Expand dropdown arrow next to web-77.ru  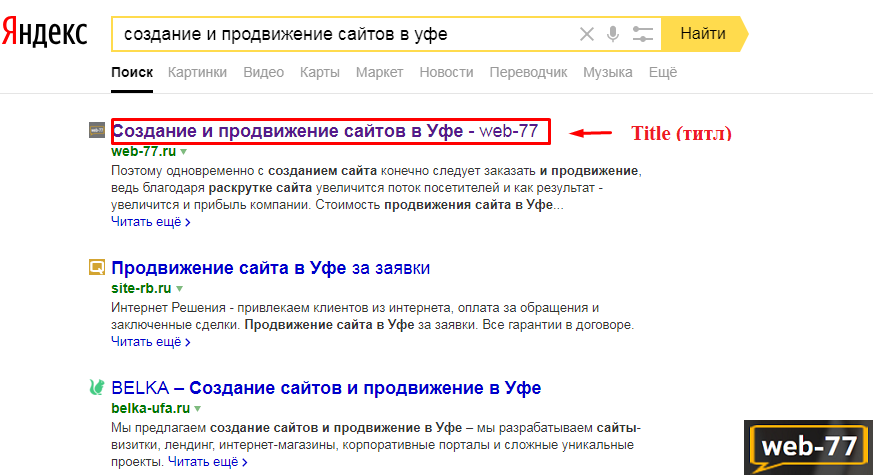point(184,152)
